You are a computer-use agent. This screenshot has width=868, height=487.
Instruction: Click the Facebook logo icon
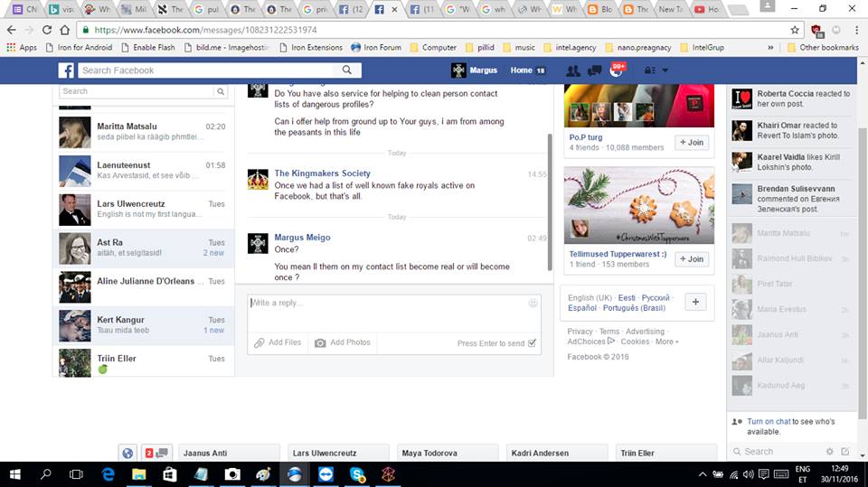point(66,70)
